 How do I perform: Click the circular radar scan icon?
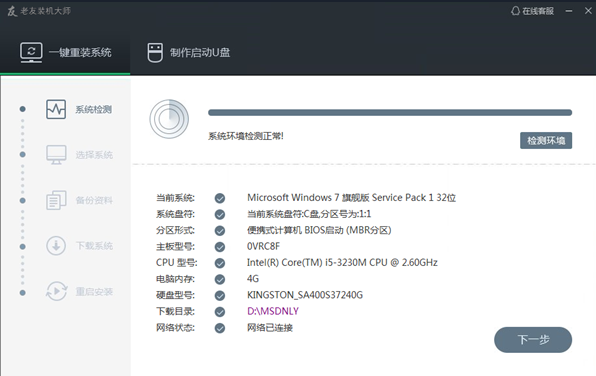click(x=169, y=119)
